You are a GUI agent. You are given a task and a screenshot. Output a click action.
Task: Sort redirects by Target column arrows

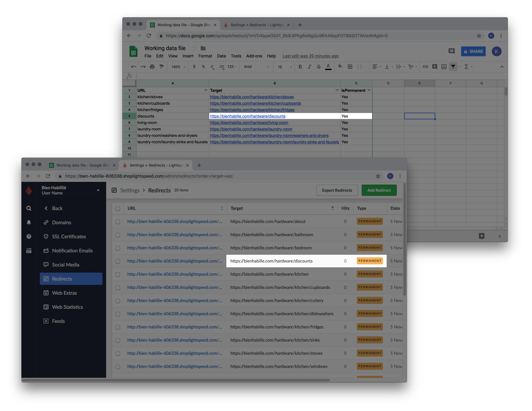click(x=333, y=208)
